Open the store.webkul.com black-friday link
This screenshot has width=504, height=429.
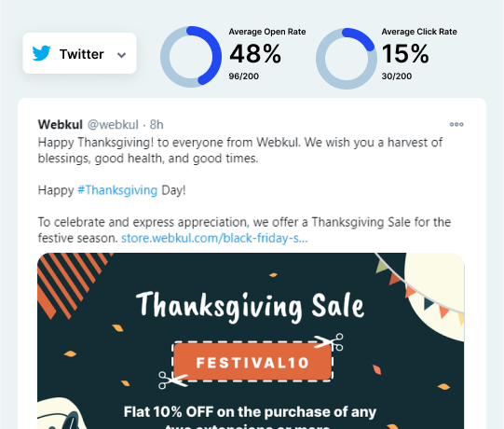click(x=214, y=238)
